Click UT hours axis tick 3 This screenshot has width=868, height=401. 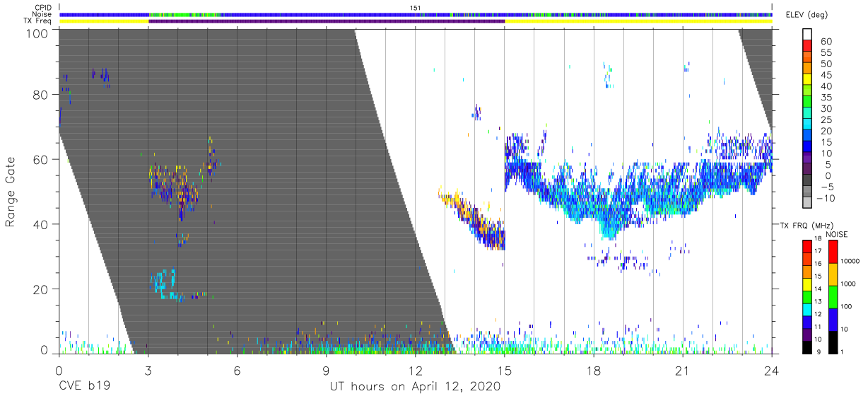tap(148, 371)
